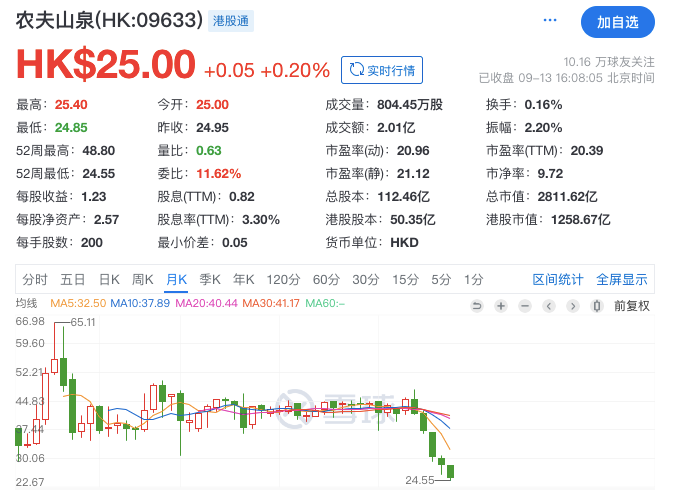This screenshot has width=685, height=490.
Task: Click the HK$25.00 current price
Action: click(x=105, y=65)
